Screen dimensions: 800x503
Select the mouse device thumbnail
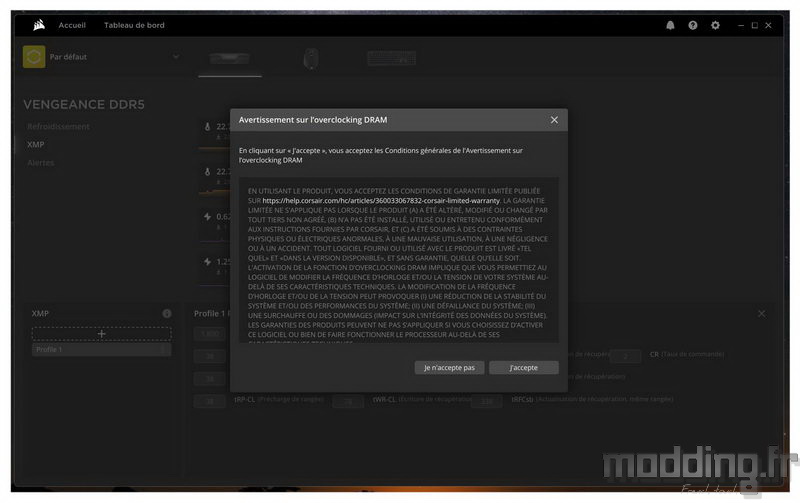pyautogui.click(x=311, y=59)
